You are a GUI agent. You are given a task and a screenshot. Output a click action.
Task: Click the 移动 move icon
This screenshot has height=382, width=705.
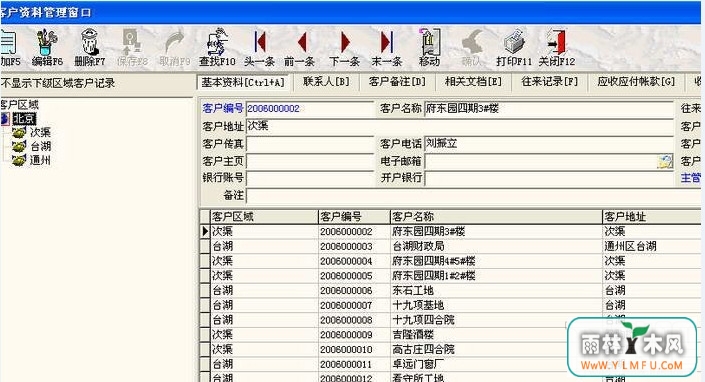tap(429, 47)
